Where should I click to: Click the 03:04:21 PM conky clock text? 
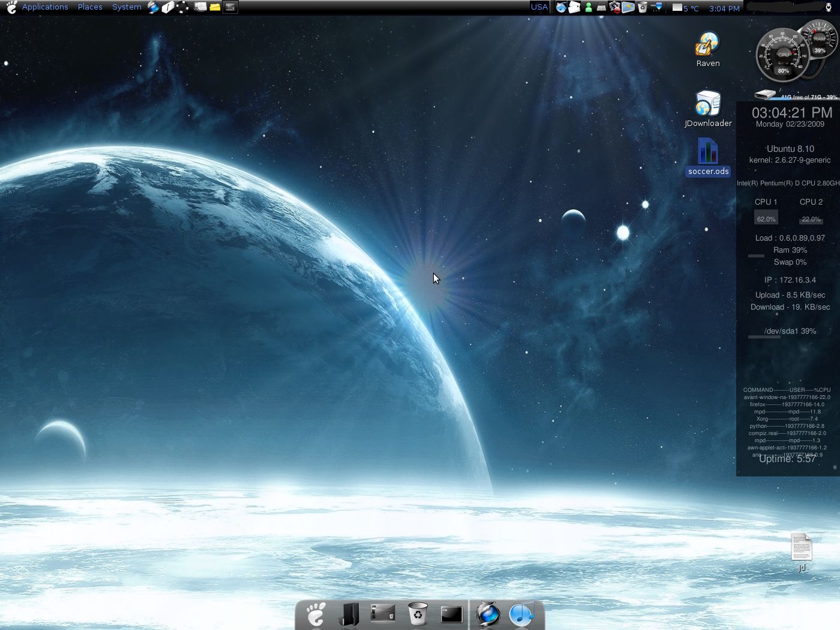792,113
